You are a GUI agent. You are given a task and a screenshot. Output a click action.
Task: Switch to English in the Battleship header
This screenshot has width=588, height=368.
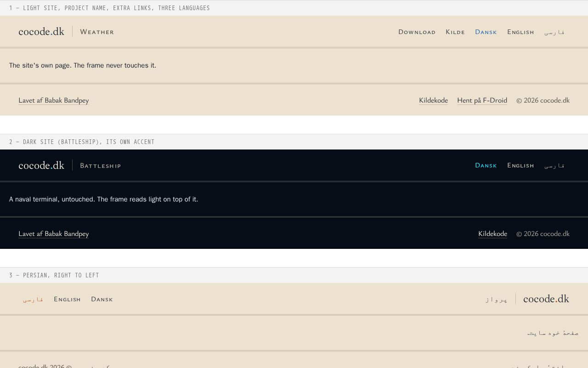coord(520,165)
